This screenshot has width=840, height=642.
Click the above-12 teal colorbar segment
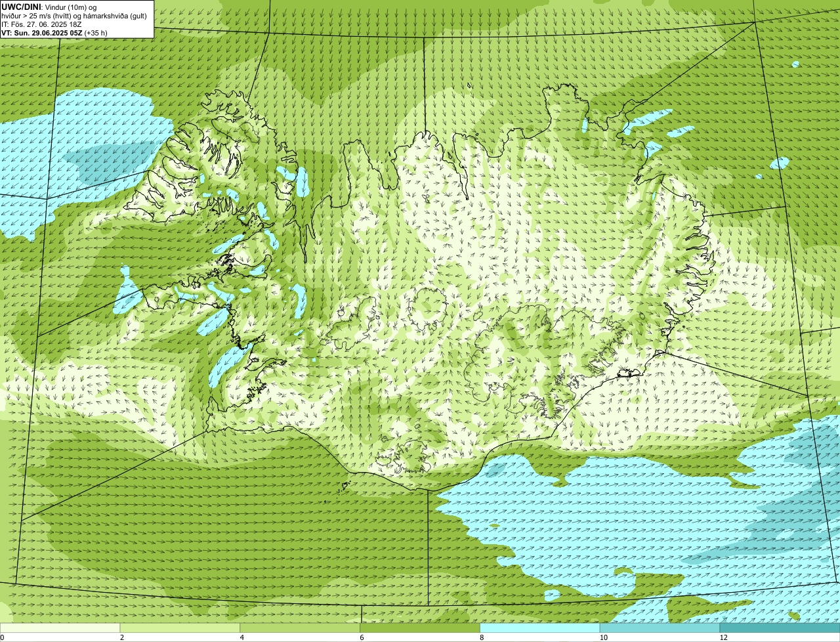pyautogui.click(x=780, y=628)
